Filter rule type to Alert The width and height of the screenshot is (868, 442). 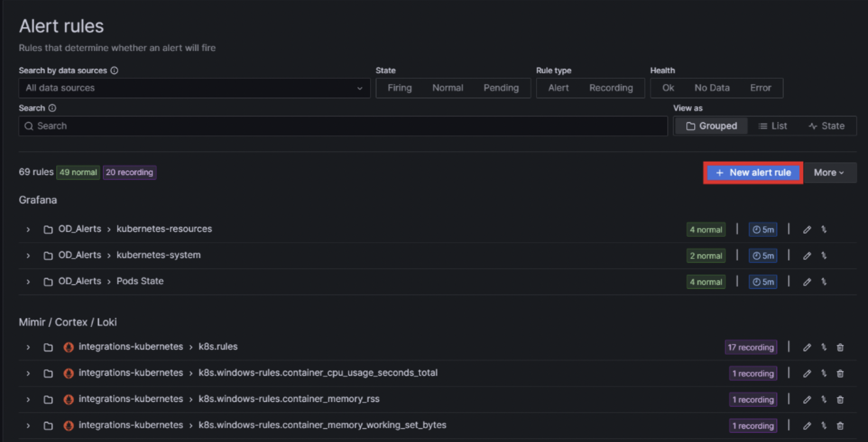pyautogui.click(x=558, y=88)
